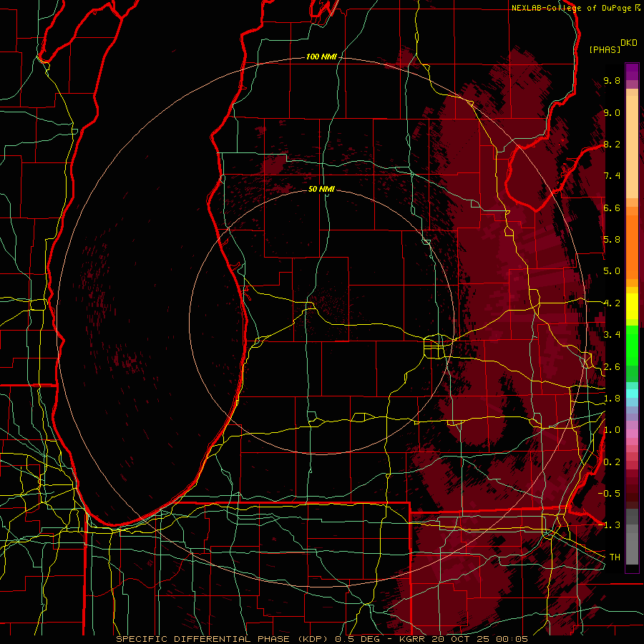The image size is (644, 644).
Task: Click the 6.6 legend value
Action: coord(612,208)
